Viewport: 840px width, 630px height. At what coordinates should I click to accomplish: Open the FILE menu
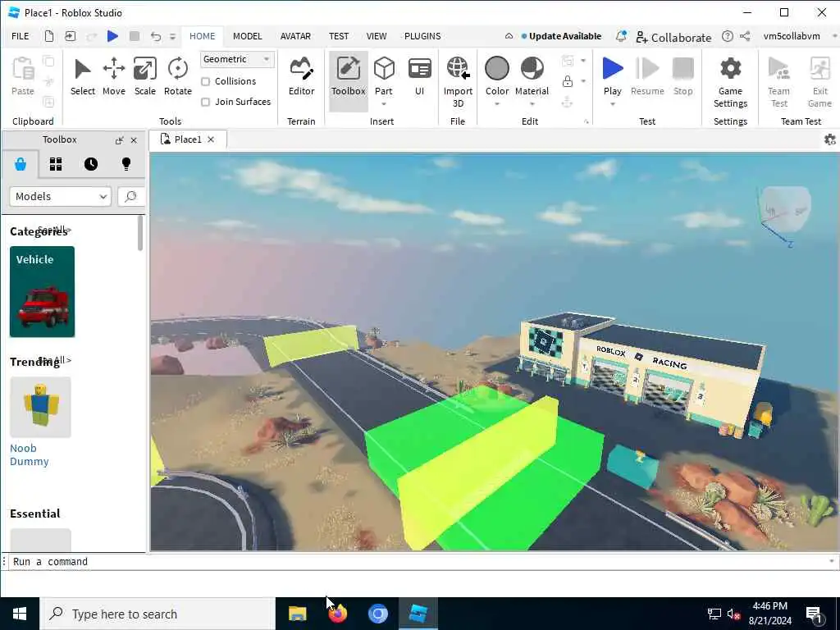21,36
